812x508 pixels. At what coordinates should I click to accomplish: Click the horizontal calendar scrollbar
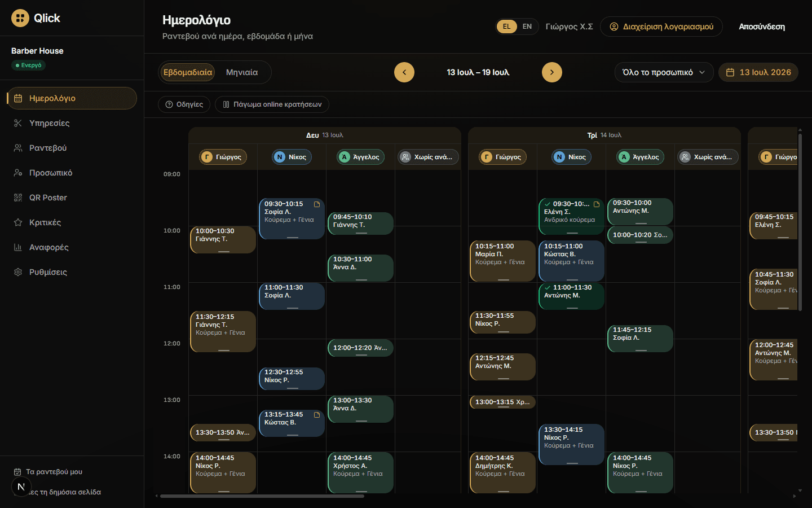[x=262, y=496]
